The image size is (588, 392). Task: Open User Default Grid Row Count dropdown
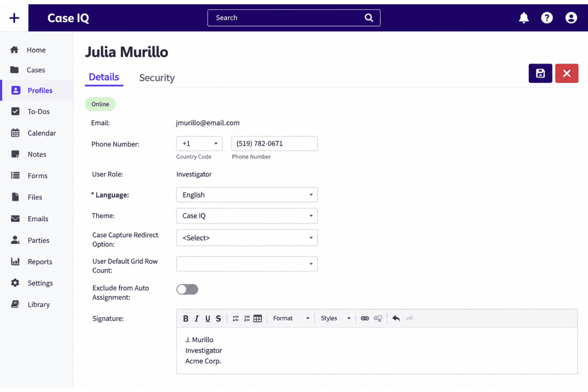pos(247,264)
